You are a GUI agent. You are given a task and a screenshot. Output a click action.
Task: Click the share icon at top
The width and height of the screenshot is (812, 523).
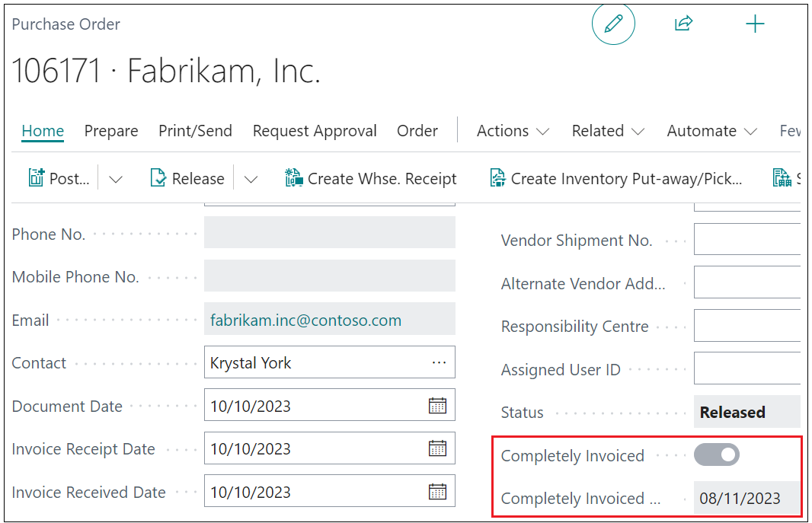coord(683,24)
